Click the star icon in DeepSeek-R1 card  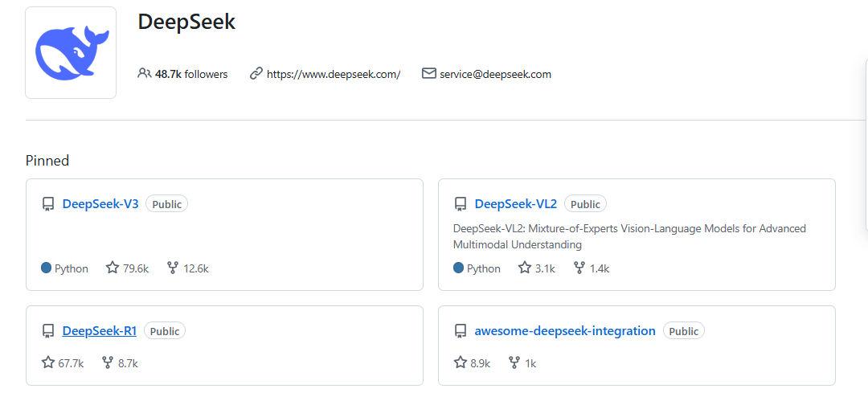(48, 362)
